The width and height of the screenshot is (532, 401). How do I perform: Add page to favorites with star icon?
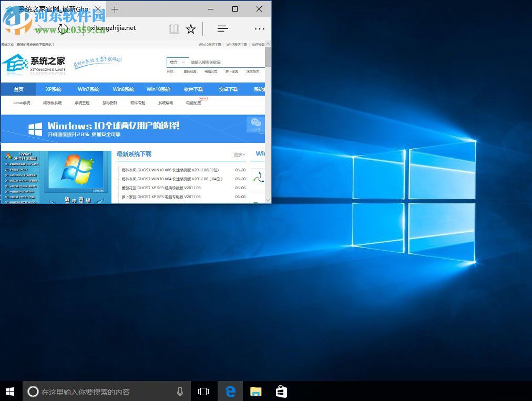click(191, 28)
